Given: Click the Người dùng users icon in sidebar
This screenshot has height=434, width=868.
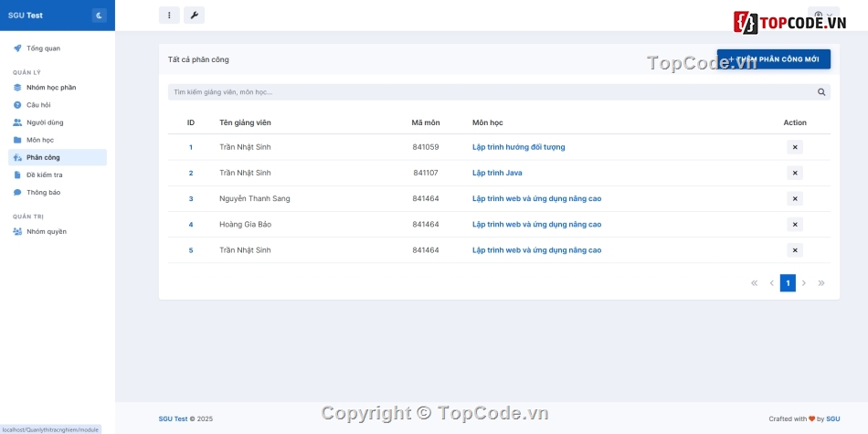Looking at the screenshot, I should tap(17, 122).
